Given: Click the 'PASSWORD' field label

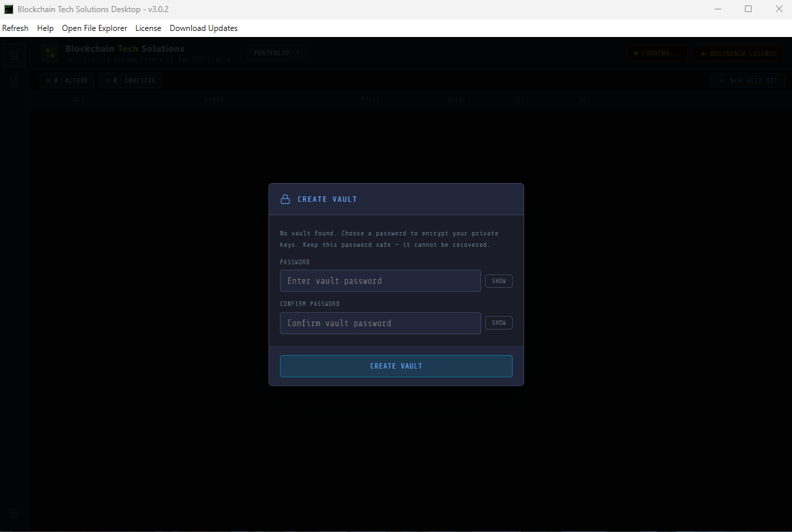Looking at the screenshot, I should [x=295, y=262].
